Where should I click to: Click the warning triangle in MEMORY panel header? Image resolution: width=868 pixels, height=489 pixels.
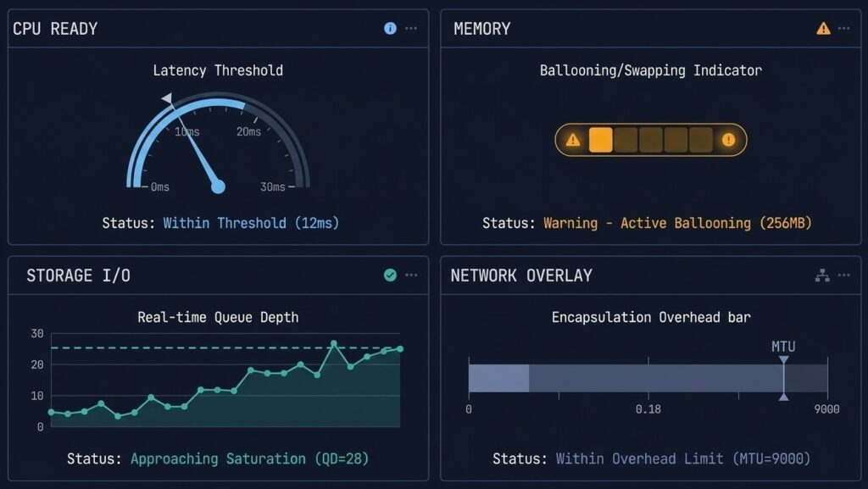821,28
